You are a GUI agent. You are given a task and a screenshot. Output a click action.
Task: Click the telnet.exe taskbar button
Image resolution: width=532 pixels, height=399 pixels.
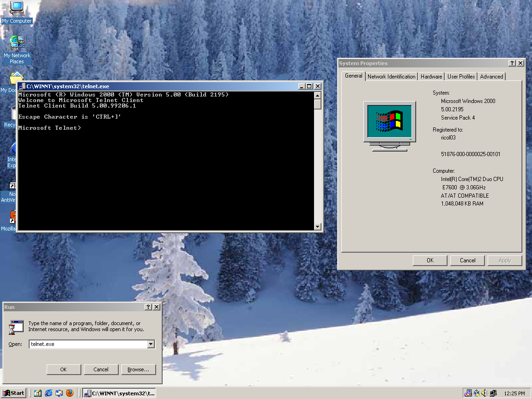[119, 393]
